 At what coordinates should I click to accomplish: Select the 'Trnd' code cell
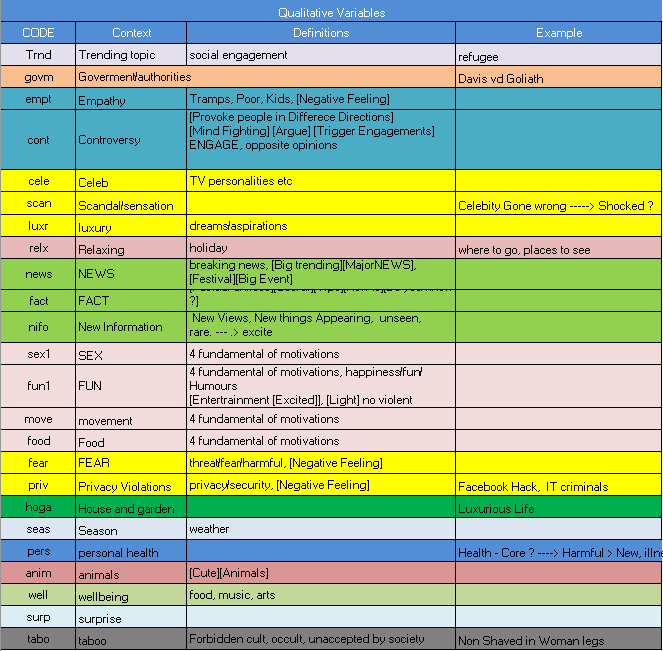(38, 55)
